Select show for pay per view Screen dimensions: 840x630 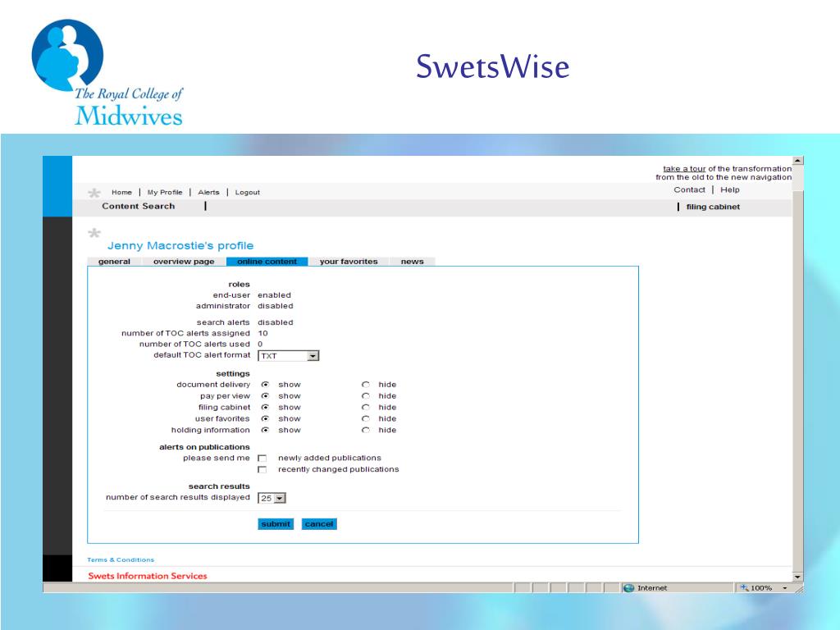tap(265, 396)
